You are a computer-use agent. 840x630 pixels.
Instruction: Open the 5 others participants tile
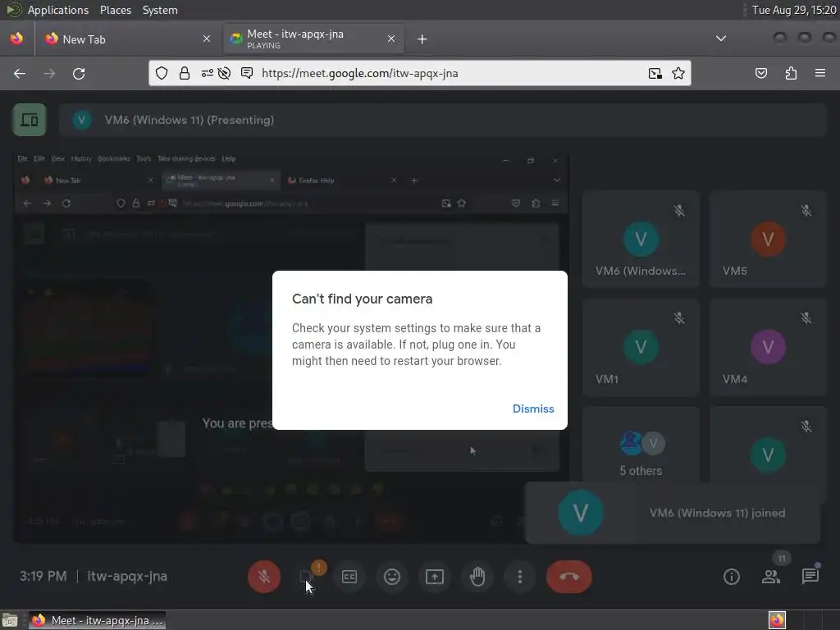point(641,444)
